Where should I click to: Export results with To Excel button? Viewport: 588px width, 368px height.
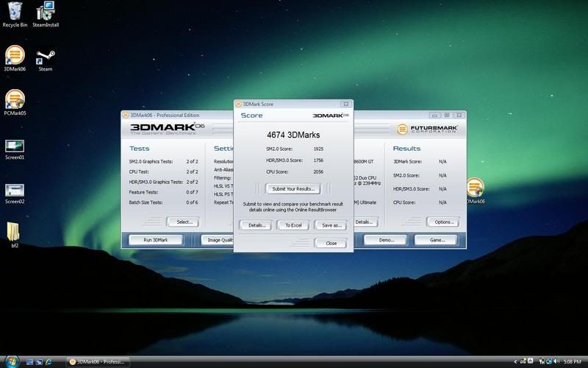pyautogui.click(x=293, y=225)
